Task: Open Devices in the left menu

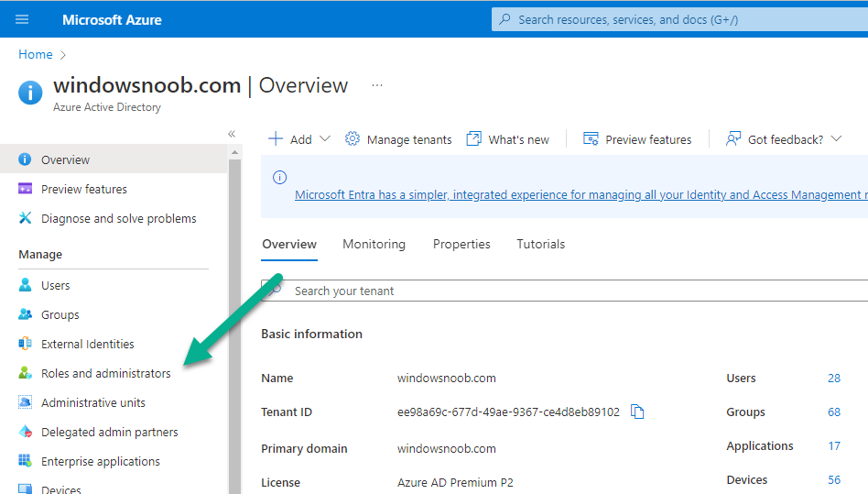Action: [61, 489]
